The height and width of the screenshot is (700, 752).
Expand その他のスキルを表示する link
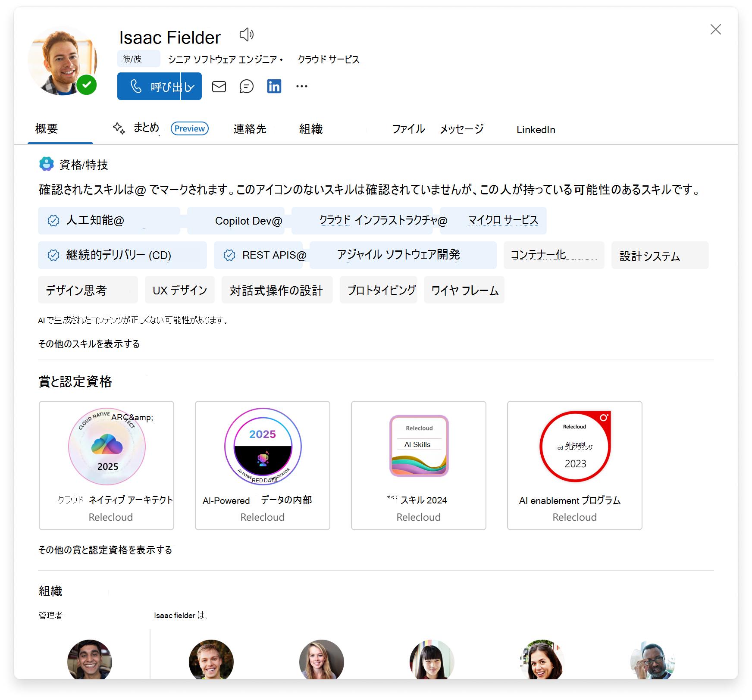89,344
